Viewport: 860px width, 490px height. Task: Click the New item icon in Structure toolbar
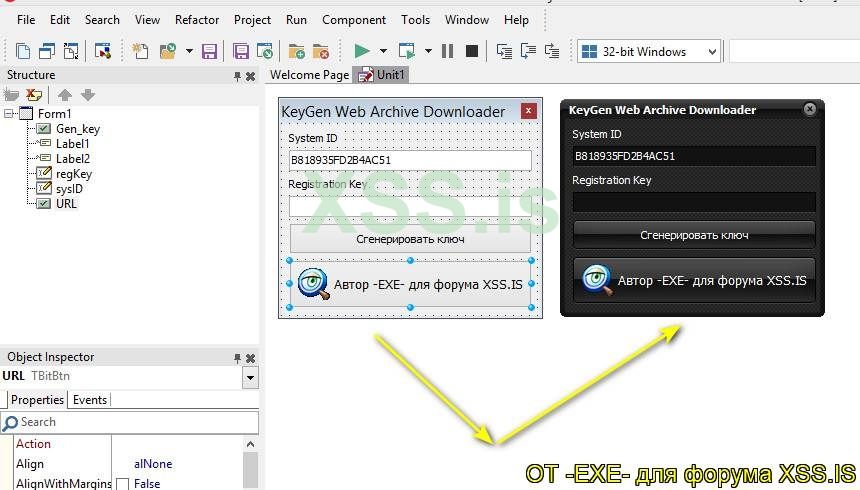[x=12, y=95]
